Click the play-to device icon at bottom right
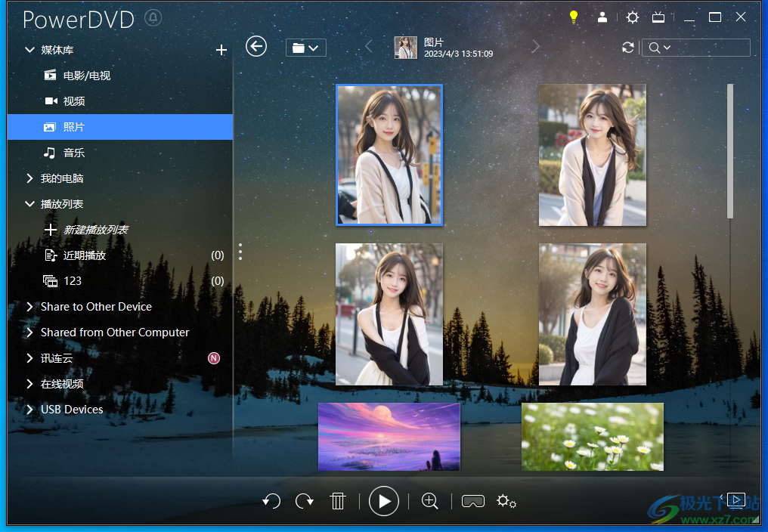Viewport: 768px width, 532px height. pyautogui.click(x=735, y=500)
